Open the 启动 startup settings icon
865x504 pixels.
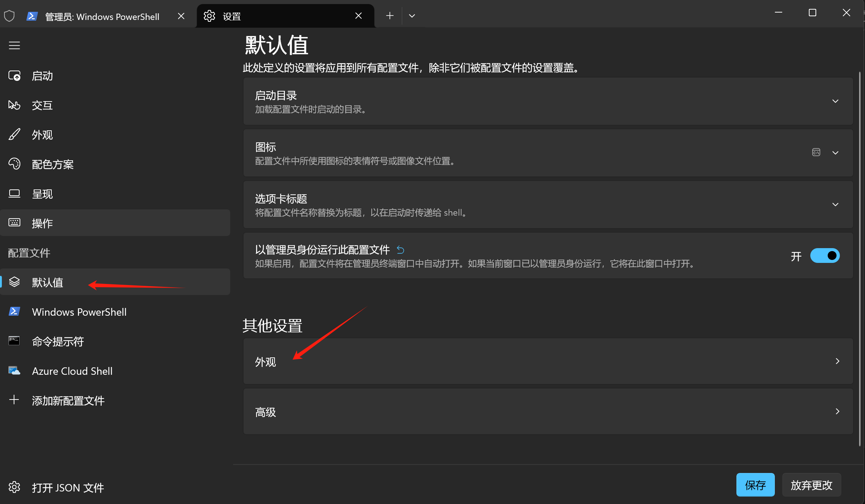click(14, 76)
